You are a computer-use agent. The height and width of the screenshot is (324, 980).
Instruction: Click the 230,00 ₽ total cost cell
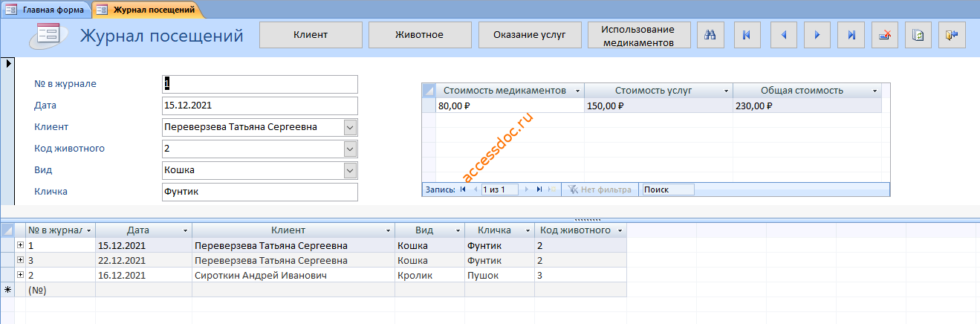[807, 106]
